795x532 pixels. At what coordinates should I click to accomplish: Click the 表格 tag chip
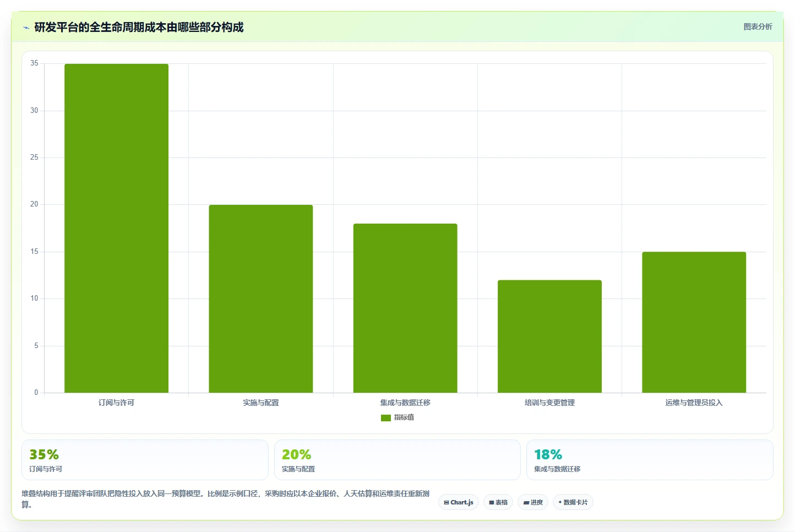tap(498, 502)
